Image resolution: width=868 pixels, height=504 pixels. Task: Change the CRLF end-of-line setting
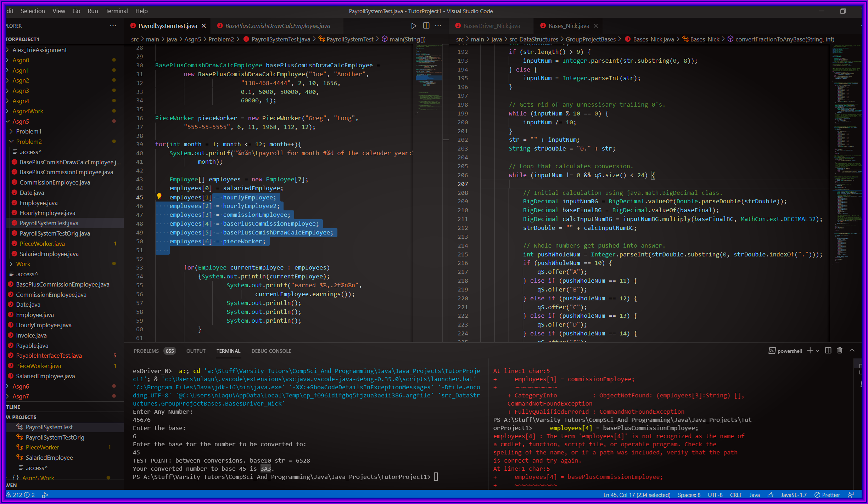click(736, 495)
